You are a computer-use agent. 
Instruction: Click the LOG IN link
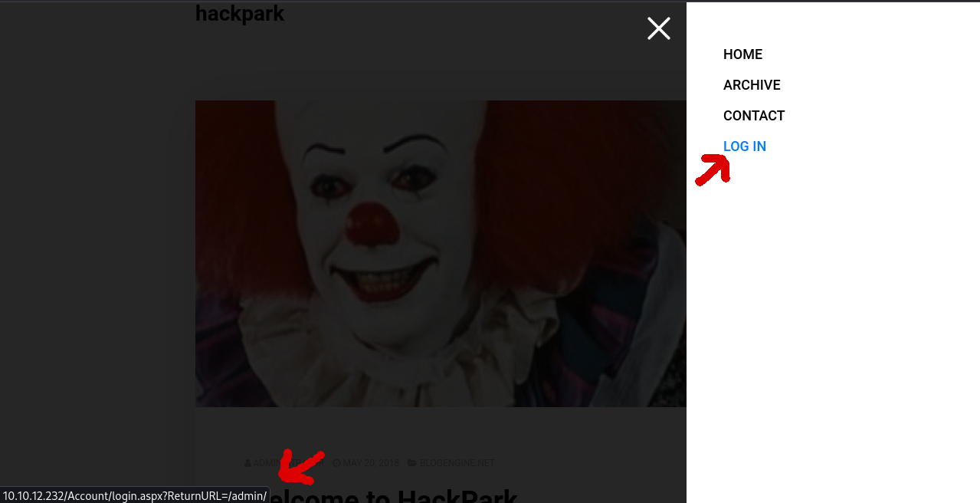point(745,146)
